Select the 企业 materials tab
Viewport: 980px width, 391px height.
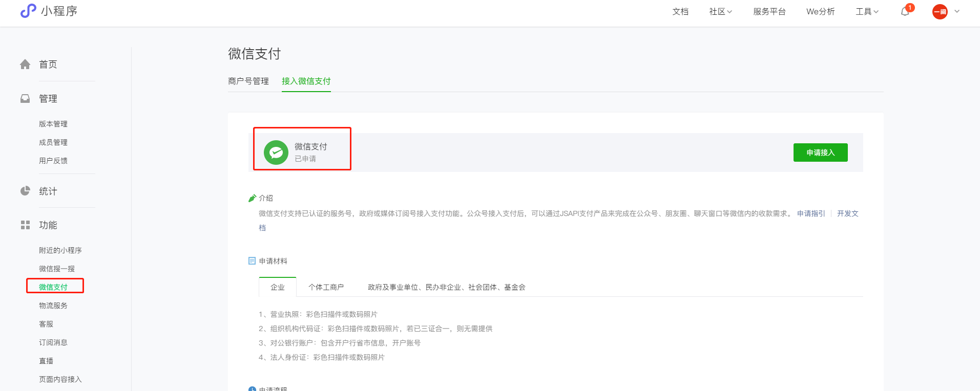[x=278, y=287]
